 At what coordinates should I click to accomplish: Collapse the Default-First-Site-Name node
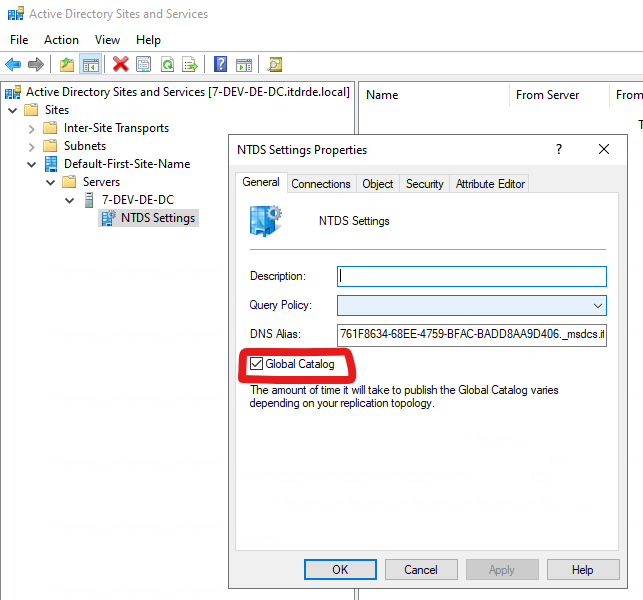pos(32,164)
